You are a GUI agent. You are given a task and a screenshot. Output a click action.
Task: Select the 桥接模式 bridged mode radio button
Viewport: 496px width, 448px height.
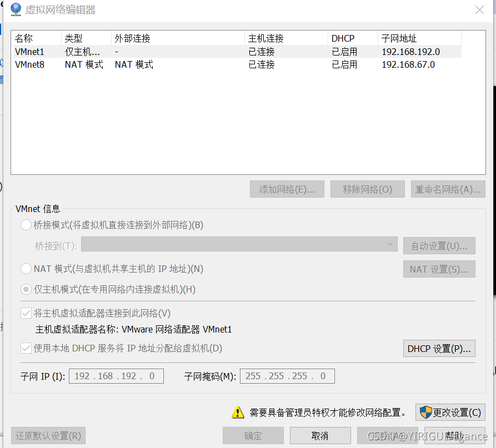tap(26, 225)
